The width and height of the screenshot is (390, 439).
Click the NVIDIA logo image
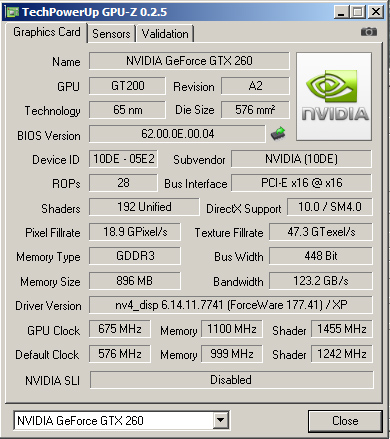point(334,97)
